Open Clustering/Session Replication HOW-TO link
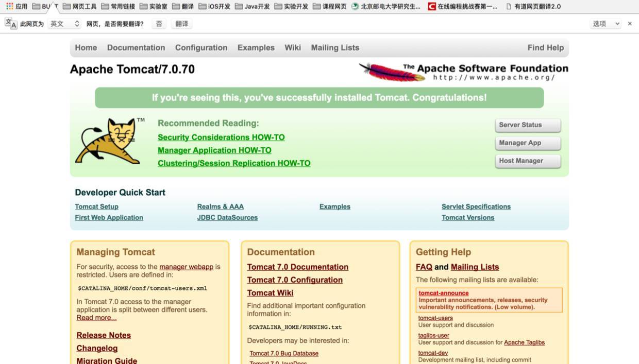The image size is (639, 364). coord(234,163)
